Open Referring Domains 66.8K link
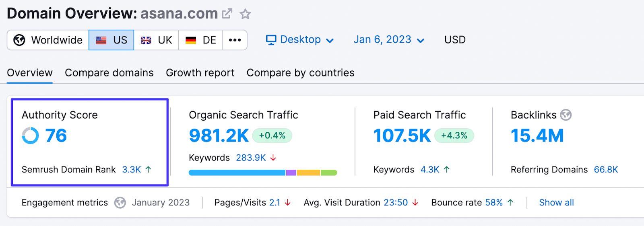 [x=606, y=170]
